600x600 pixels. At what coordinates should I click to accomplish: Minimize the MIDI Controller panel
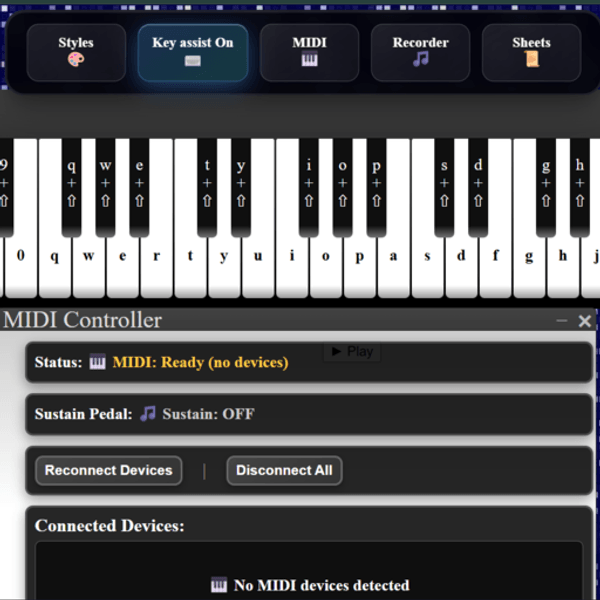coord(561,320)
